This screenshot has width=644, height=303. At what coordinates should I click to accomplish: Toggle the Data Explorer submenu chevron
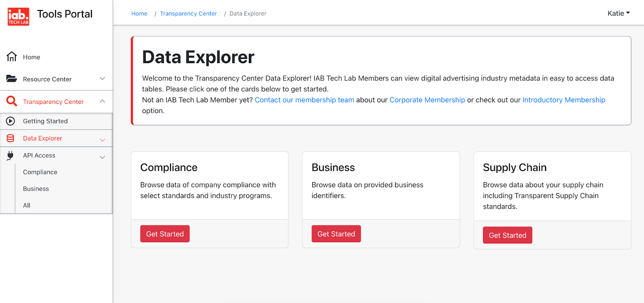pos(102,140)
